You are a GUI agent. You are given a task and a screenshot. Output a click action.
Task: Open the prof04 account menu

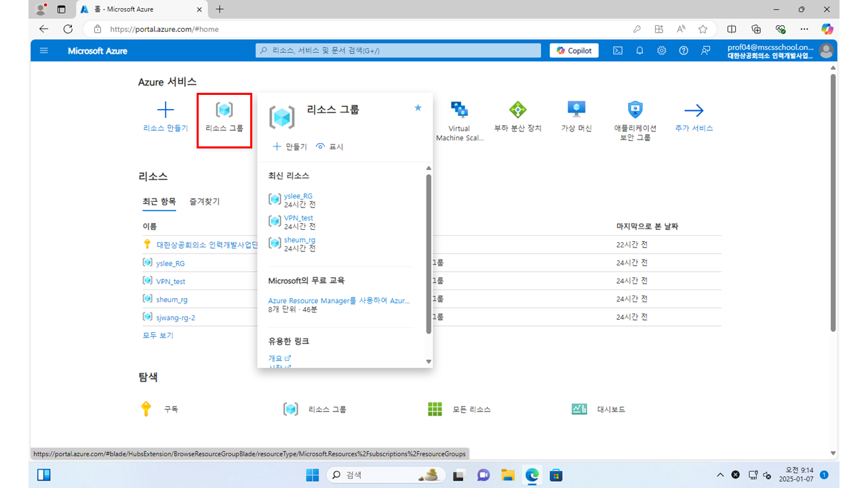click(780, 51)
